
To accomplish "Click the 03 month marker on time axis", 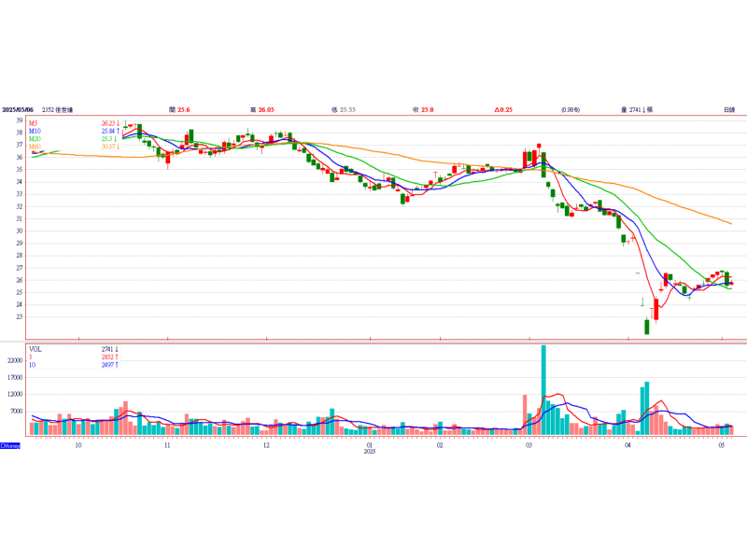I will pyautogui.click(x=529, y=445).
